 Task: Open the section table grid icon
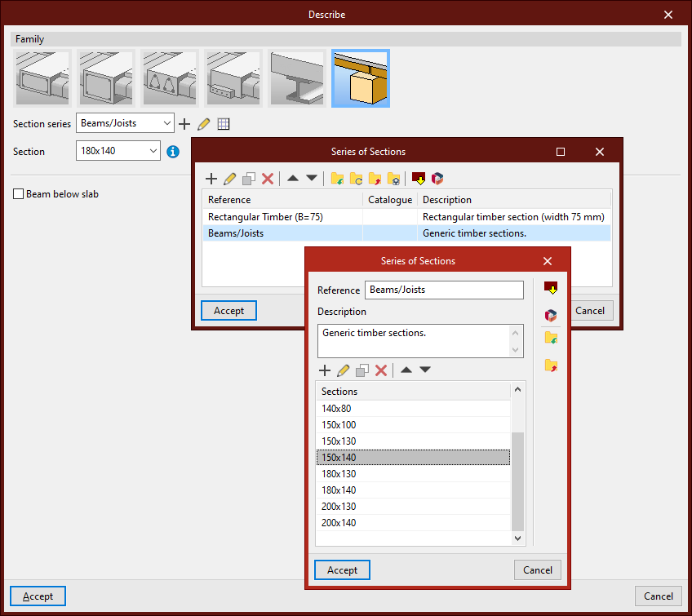point(224,124)
